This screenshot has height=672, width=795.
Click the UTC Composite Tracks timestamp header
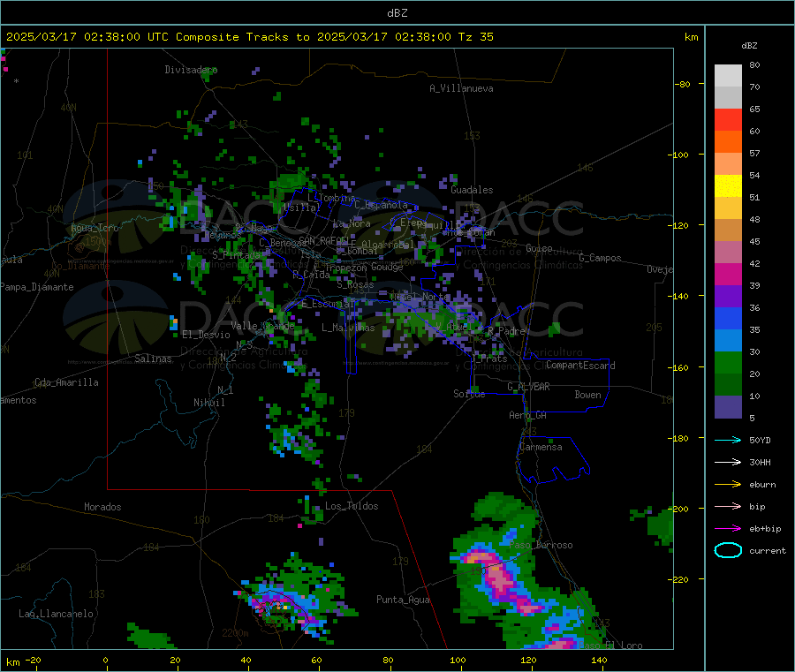[x=249, y=37]
